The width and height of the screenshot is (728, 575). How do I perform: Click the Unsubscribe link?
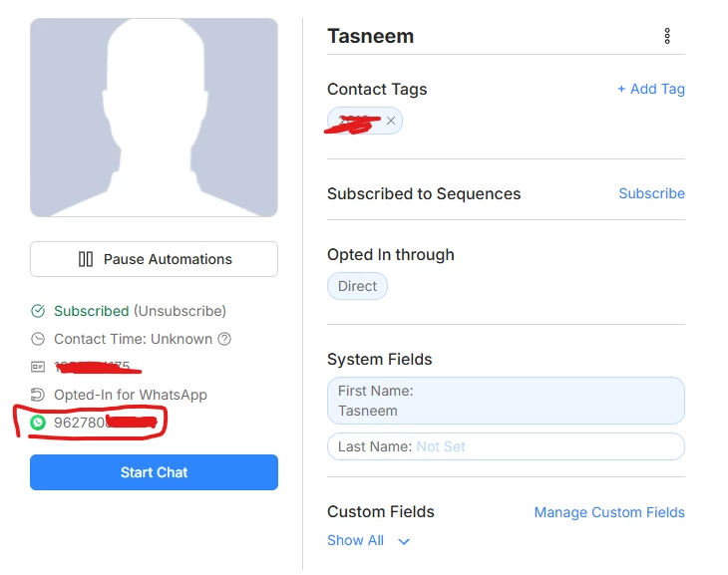pyautogui.click(x=180, y=311)
